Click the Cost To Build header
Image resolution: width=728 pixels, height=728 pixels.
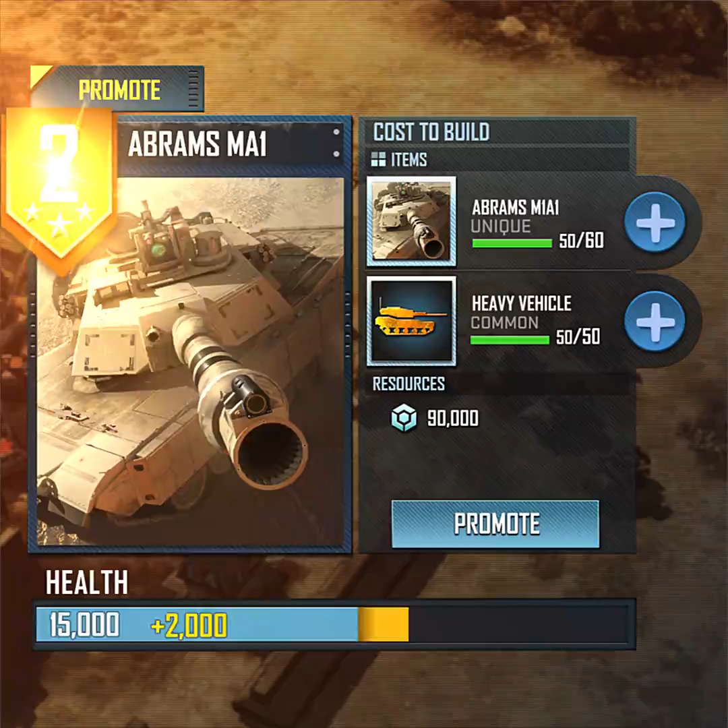click(x=431, y=132)
